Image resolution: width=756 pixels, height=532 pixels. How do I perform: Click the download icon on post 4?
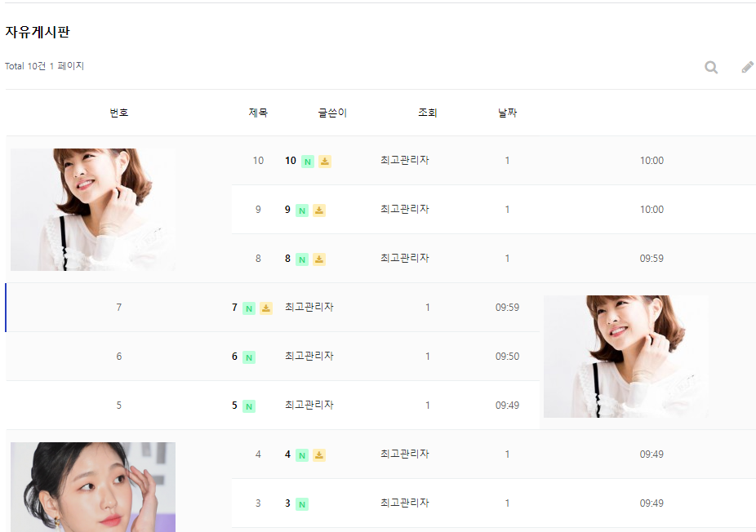[x=319, y=455]
